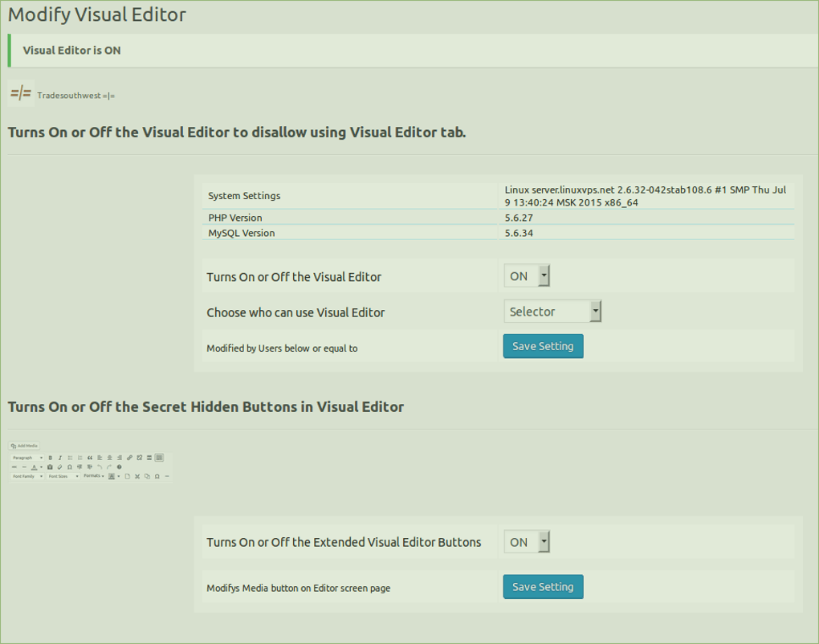Click the align center icon

coord(109,458)
